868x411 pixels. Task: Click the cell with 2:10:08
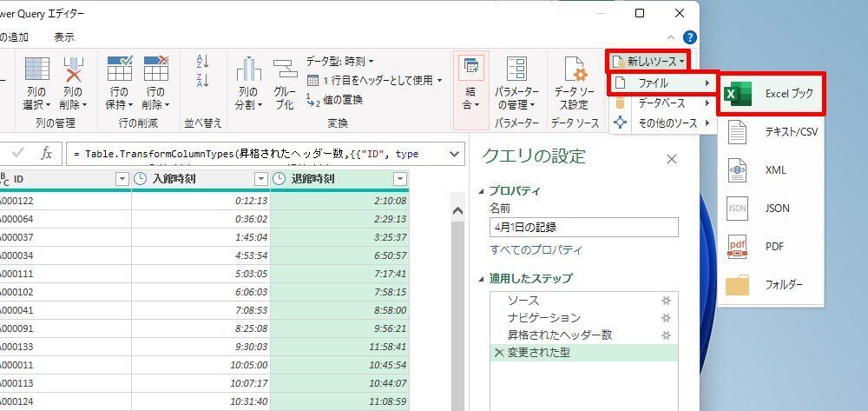340,201
